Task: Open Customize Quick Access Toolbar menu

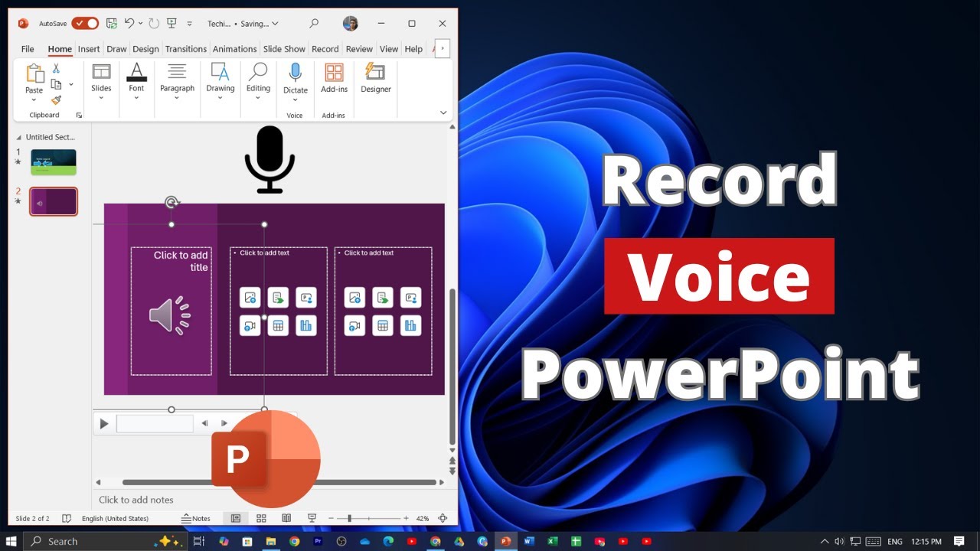Action: pyautogui.click(x=190, y=24)
